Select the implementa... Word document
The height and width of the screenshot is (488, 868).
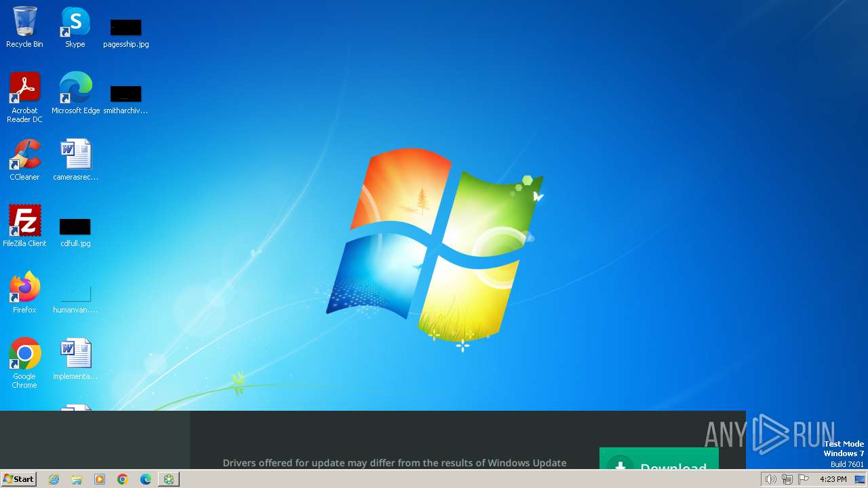point(75,359)
